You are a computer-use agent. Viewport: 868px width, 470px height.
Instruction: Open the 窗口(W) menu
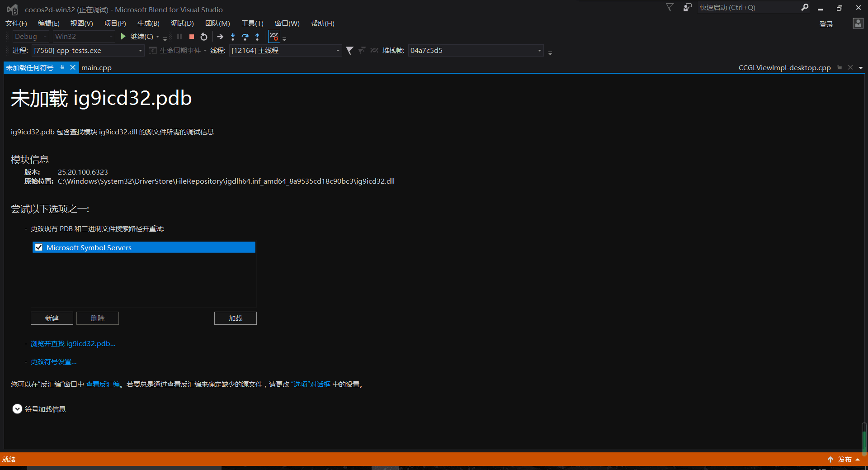(x=287, y=24)
